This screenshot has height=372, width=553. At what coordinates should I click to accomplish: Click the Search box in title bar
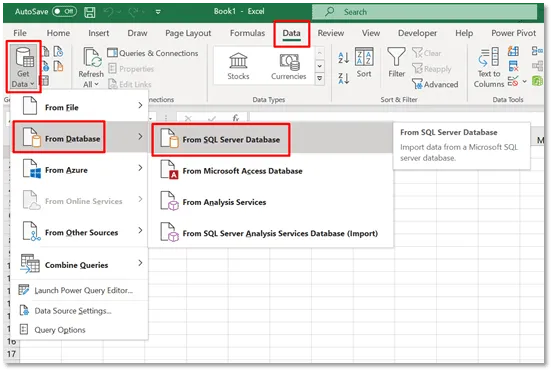pos(424,12)
